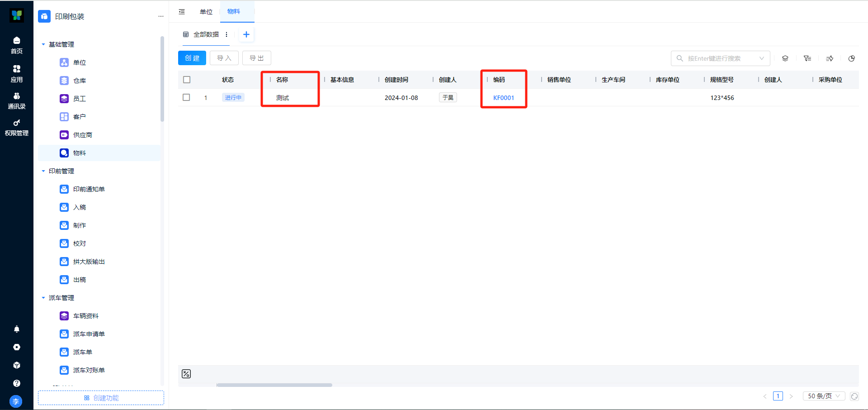Check the checkbox for row 1
The image size is (868, 410).
coord(186,97)
